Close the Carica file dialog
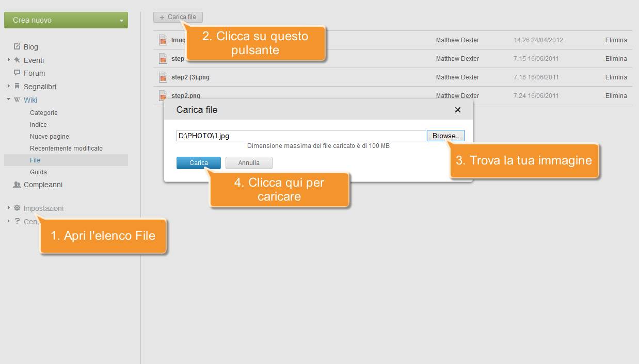The image size is (639, 364). [457, 110]
